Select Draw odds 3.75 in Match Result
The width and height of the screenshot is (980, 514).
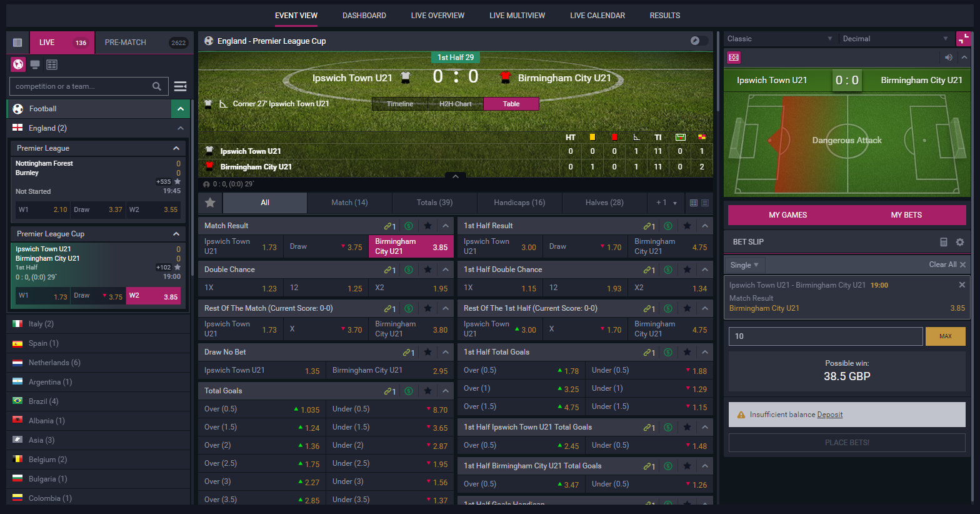click(326, 246)
